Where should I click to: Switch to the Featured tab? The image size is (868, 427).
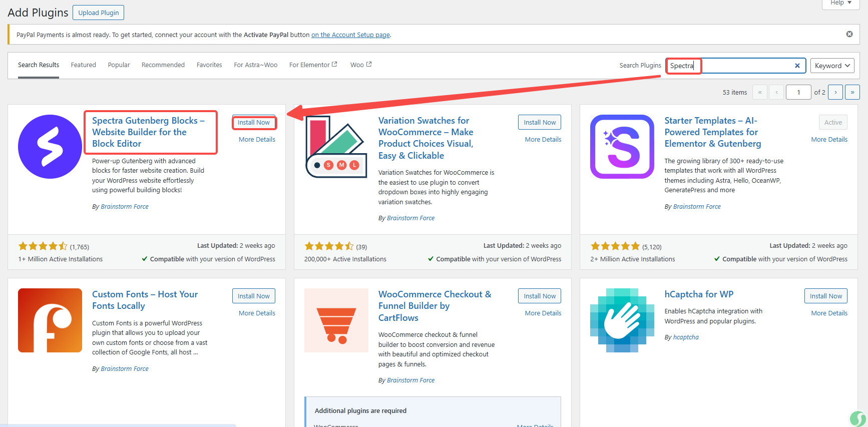pyautogui.click(x=83, y=65)
